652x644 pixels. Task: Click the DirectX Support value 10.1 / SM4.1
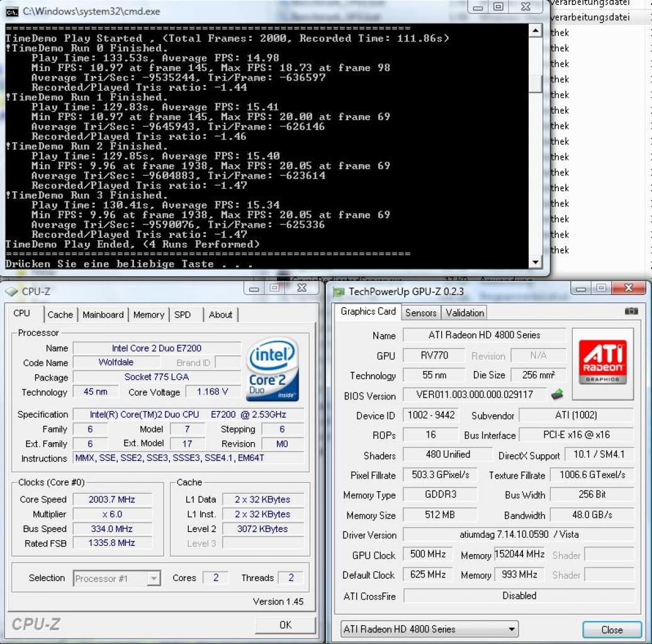coord(599,455)
